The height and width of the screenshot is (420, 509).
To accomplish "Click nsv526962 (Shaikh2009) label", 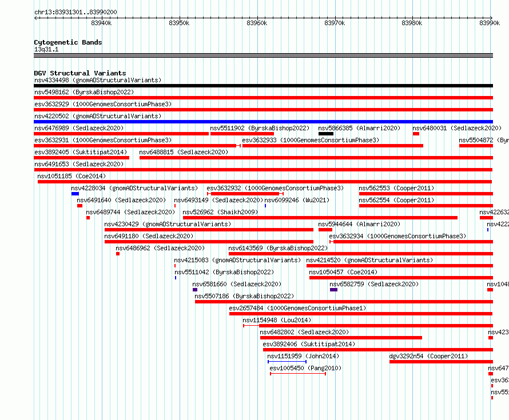I will (220, 212).
